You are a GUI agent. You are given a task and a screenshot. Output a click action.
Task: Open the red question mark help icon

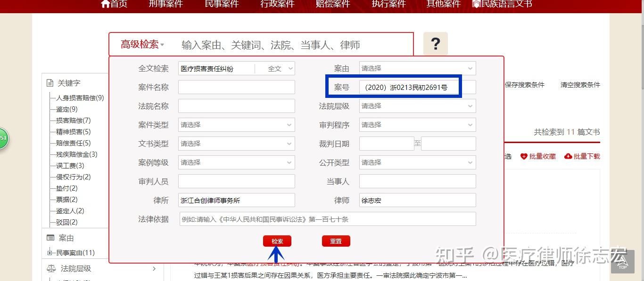pos(435,43)
